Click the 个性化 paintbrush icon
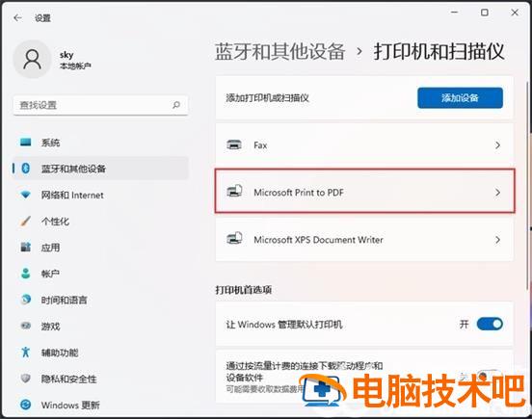 pyautogui.click(x=25, y=221)
